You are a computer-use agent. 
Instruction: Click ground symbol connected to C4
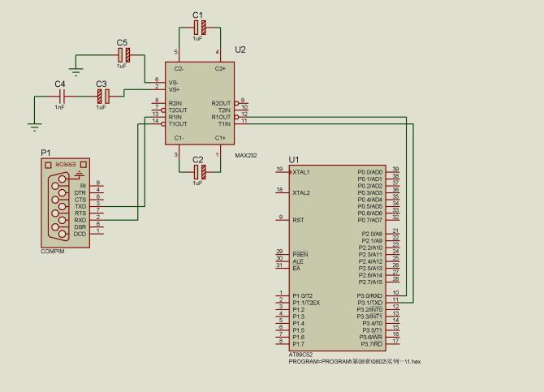(x=34, y=127)
